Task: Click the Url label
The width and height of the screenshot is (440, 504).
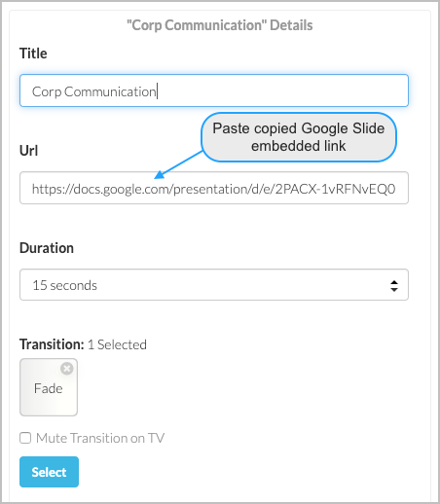Action: click(x=29, y=151)
